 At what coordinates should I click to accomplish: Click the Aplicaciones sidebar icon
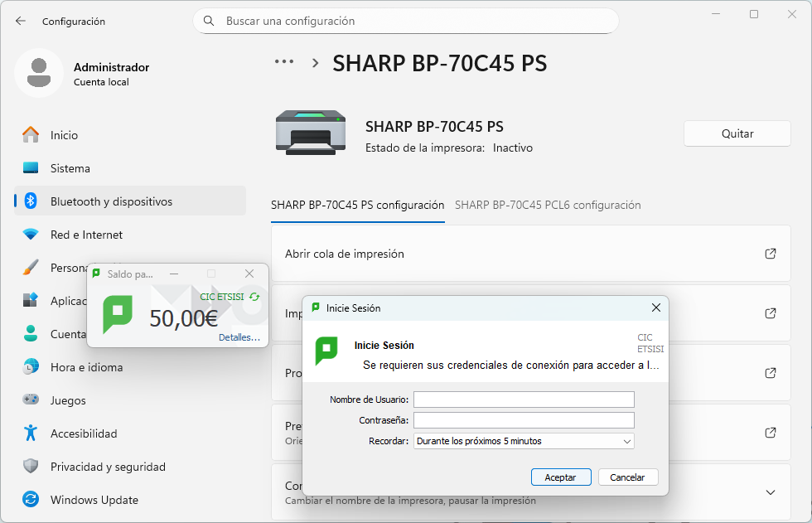(x=31, y=300)
